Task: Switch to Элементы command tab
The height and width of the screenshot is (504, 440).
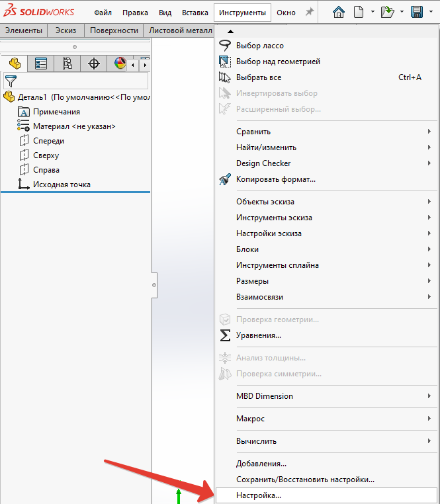Action: click(x=24, y=30)
